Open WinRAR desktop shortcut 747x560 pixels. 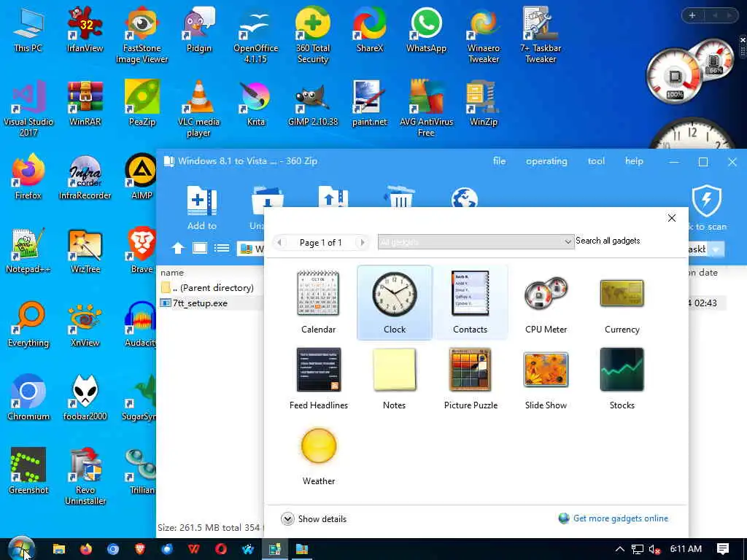tap(85, 104)
